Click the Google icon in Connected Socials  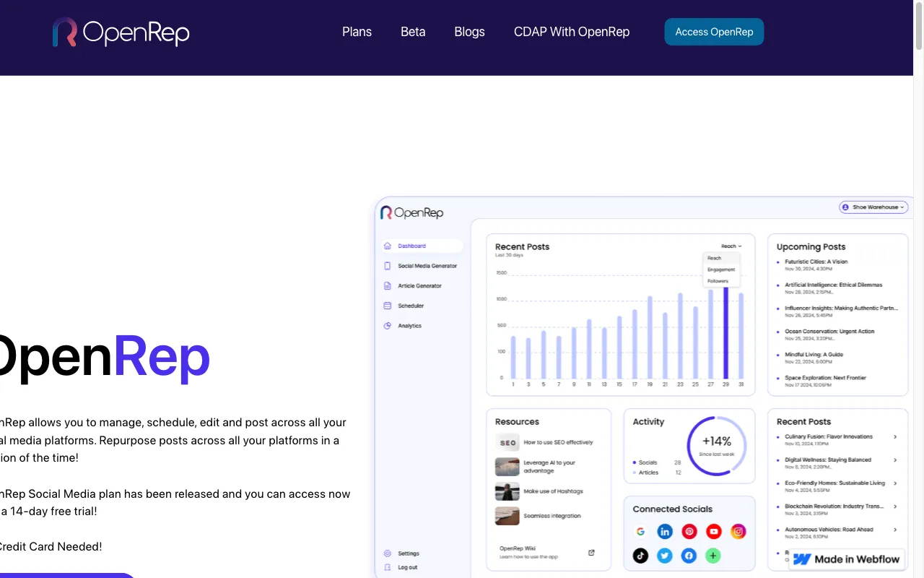tap(640, 532)
